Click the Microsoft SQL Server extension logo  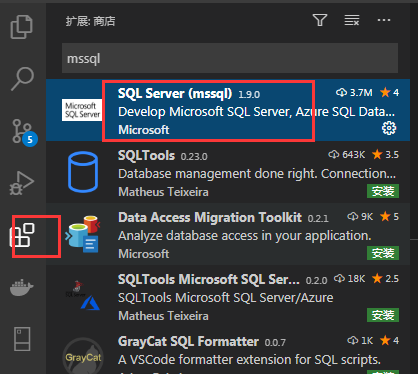[82, 110]
